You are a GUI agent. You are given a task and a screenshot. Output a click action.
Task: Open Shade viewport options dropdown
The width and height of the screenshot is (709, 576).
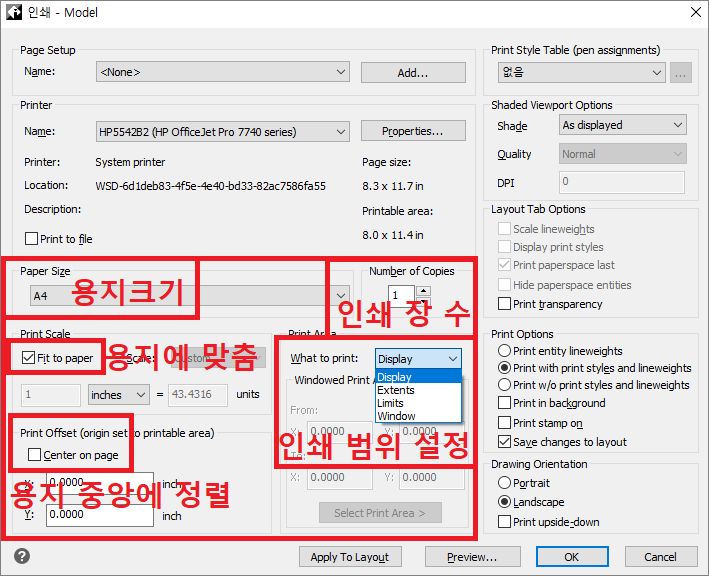click(x=623, y=125)
